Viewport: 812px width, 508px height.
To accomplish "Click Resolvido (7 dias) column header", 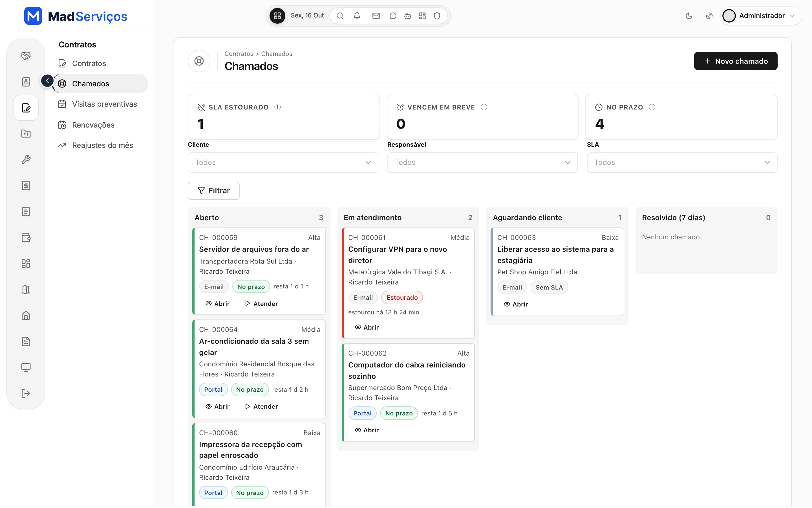I will coord(706,217).
